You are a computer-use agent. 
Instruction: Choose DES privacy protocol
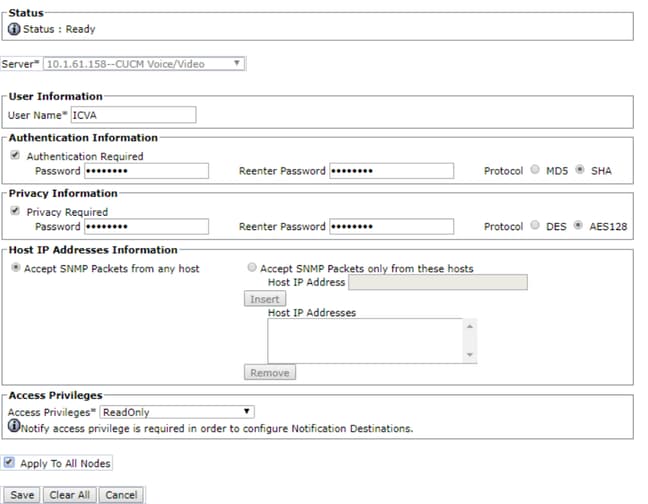(x=535, y=225)
